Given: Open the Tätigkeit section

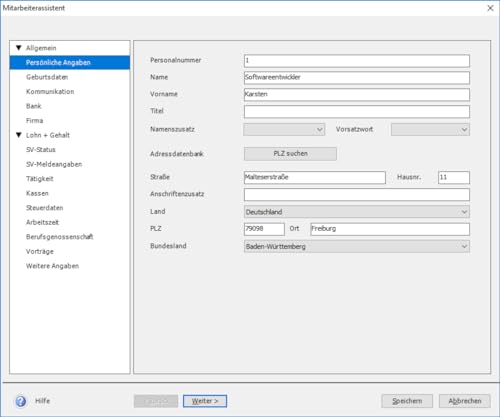Looking at the screenshot, I should click(40, 179).
